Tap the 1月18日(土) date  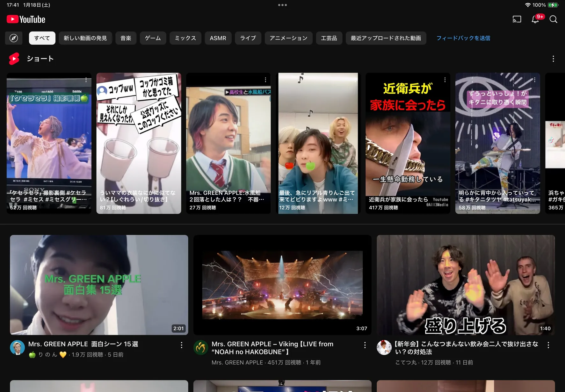coord(37,5)
